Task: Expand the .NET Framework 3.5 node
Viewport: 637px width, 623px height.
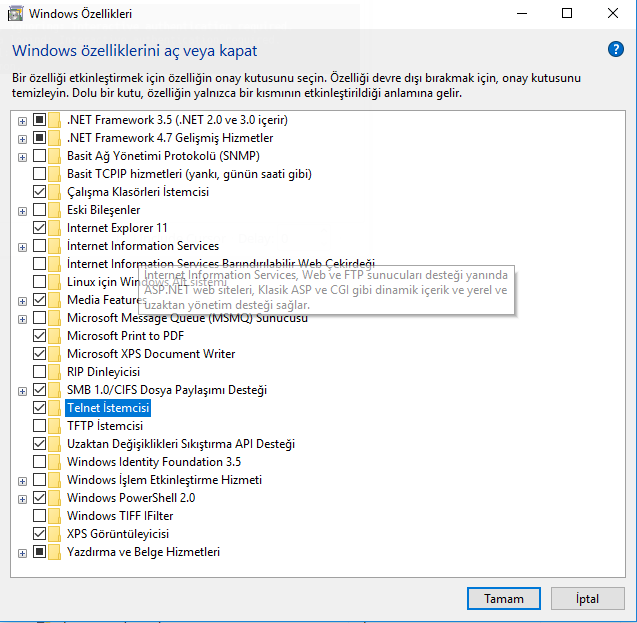Action: tap(22, 121)
